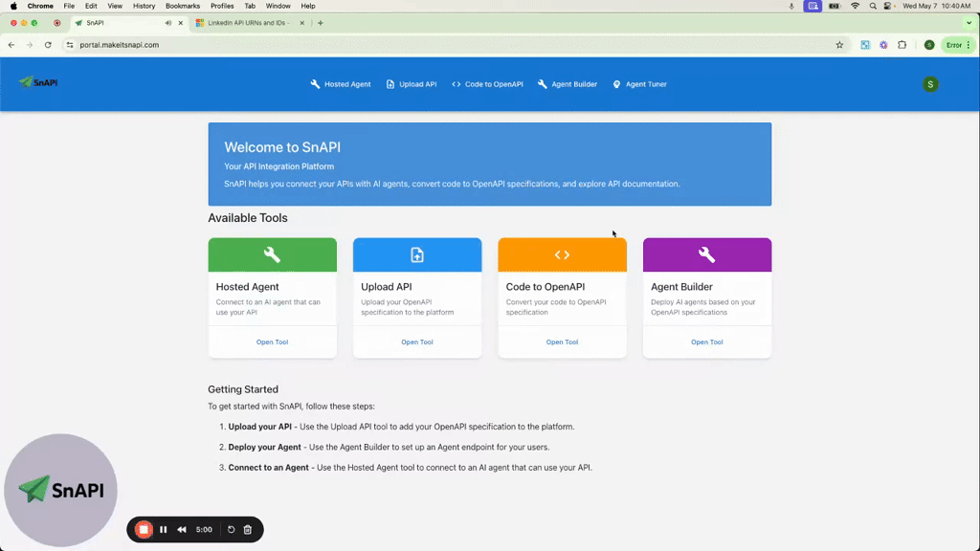Open the Apple menu
980x551 pixels.
pos(13,6)
